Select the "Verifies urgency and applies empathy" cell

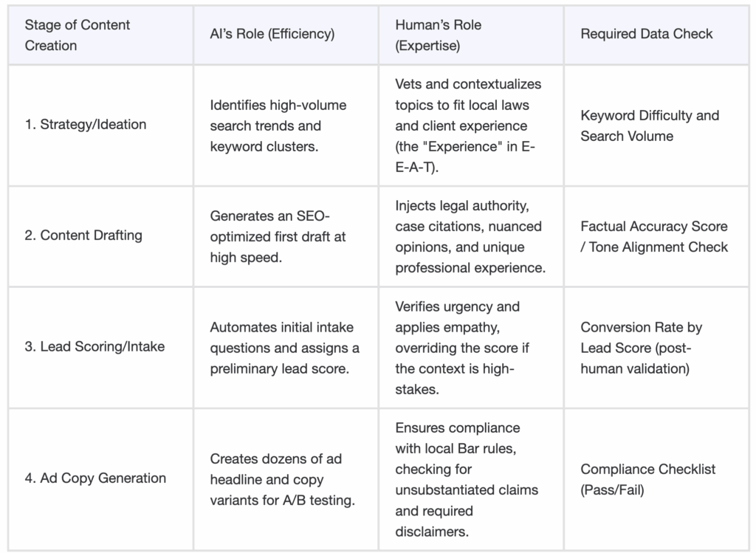point(462,347)
